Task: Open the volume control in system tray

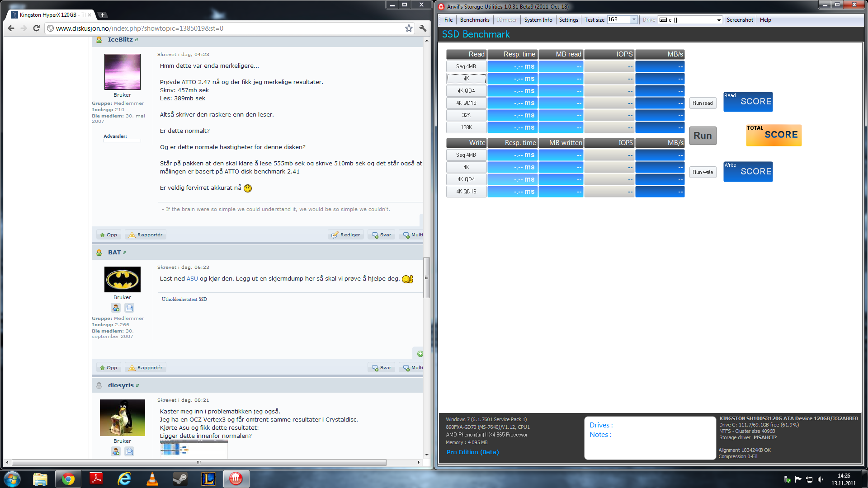Action: pyautogui.click(x=820, y=479)
